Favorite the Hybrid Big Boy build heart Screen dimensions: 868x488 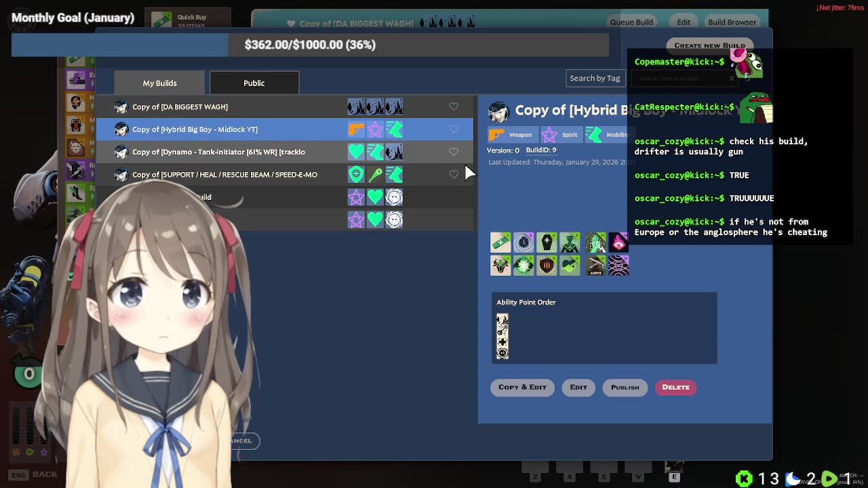pyautogui.click(x=454, y=129)
